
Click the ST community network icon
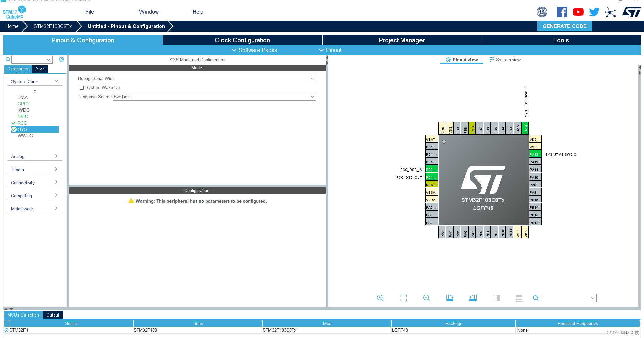pyautogui.click(x=610, y=12)
